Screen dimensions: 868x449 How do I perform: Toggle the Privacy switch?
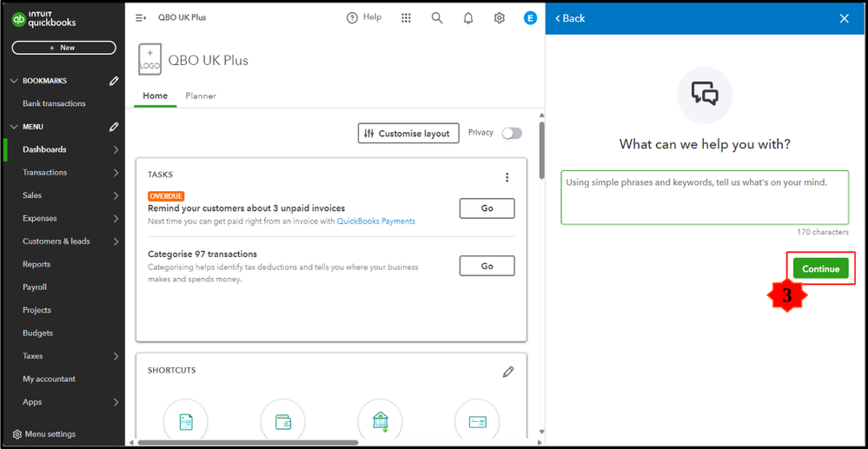[x=512, y=134]
